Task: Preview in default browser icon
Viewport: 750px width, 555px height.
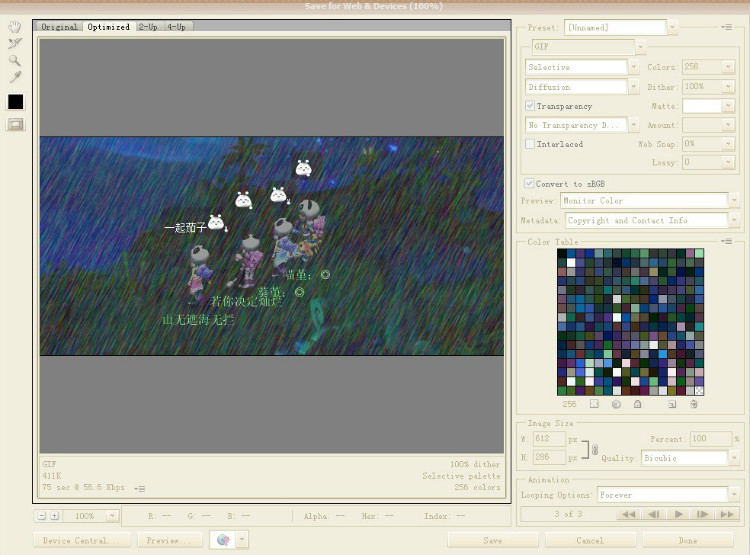Action: coord(223,540)
